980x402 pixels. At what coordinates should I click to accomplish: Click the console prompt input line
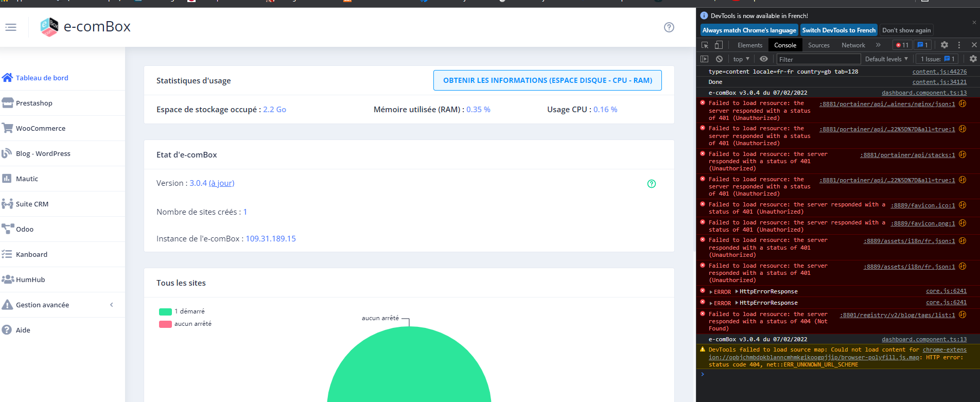(838, 375)
